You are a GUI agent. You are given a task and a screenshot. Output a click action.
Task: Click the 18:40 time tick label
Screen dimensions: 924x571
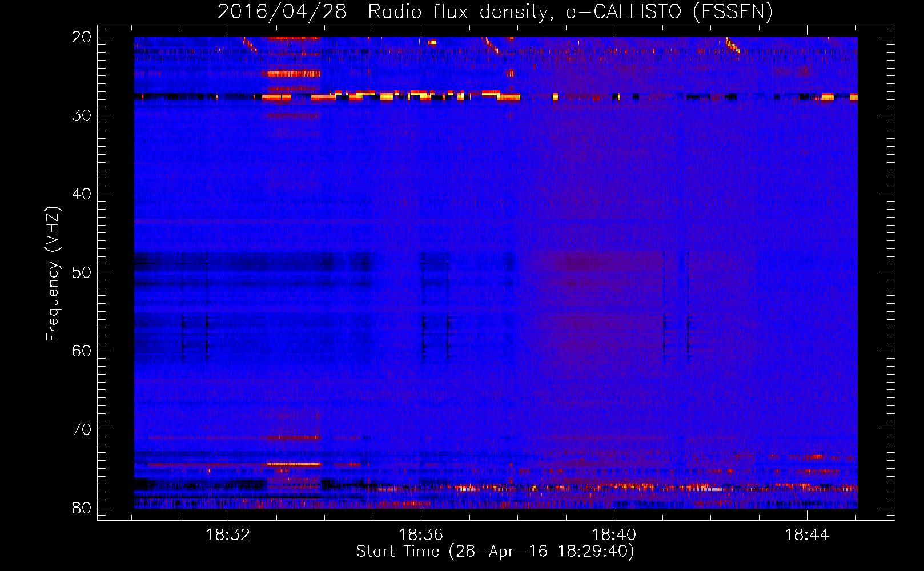pyautogui.click(x=614, y=535)
